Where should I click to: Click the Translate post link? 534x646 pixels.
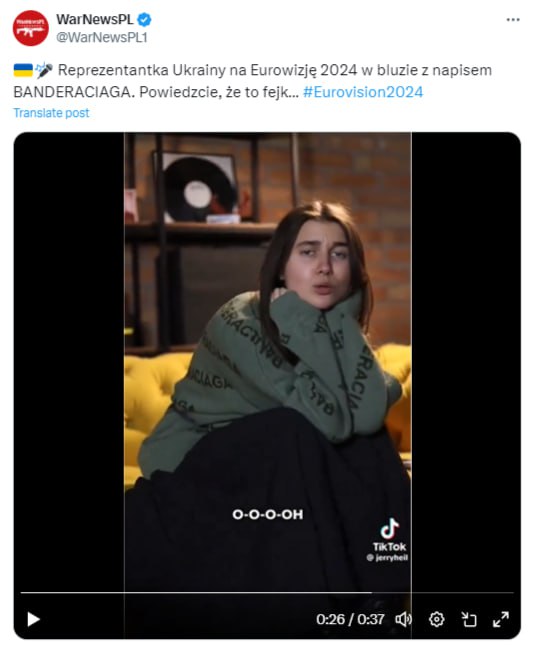51,113
